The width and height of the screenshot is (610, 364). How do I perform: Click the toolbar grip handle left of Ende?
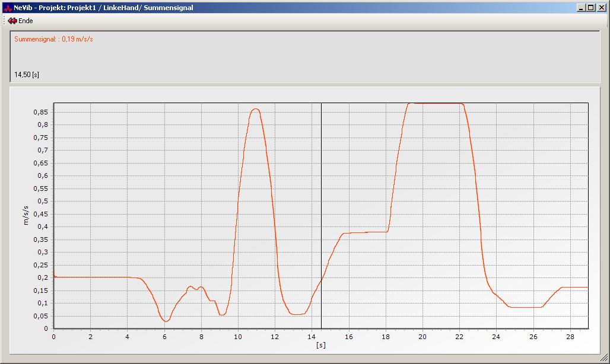coord(4,21)
